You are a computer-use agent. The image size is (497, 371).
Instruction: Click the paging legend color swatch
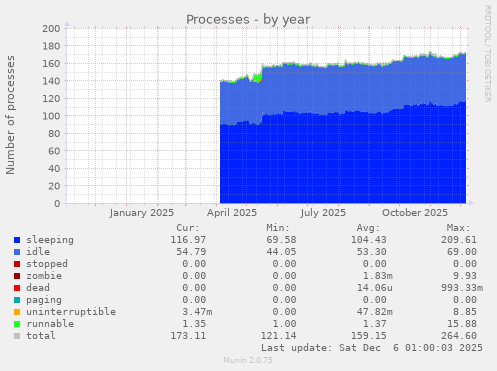[17, 300]
